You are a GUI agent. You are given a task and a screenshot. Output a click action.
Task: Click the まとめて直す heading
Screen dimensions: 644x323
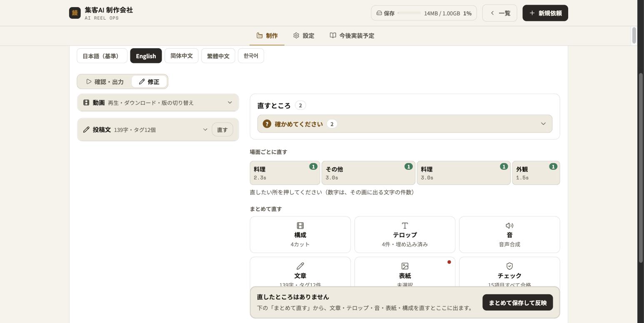point(266,209)
